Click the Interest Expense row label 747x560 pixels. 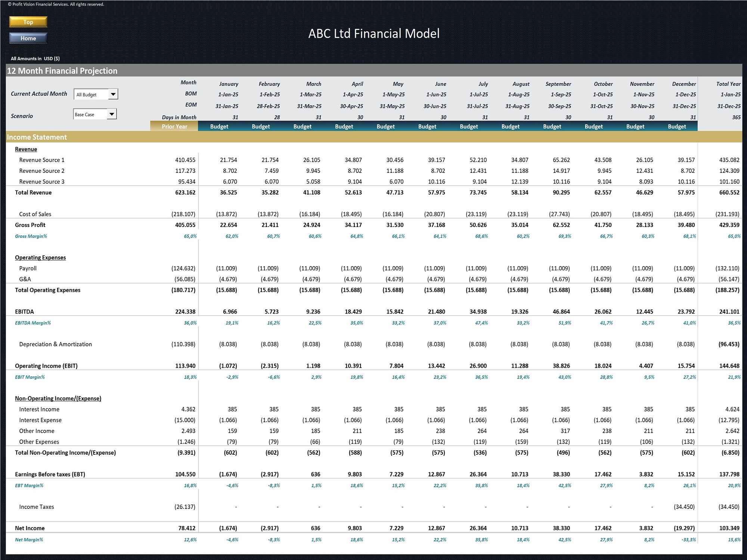(x=40, y=420)
